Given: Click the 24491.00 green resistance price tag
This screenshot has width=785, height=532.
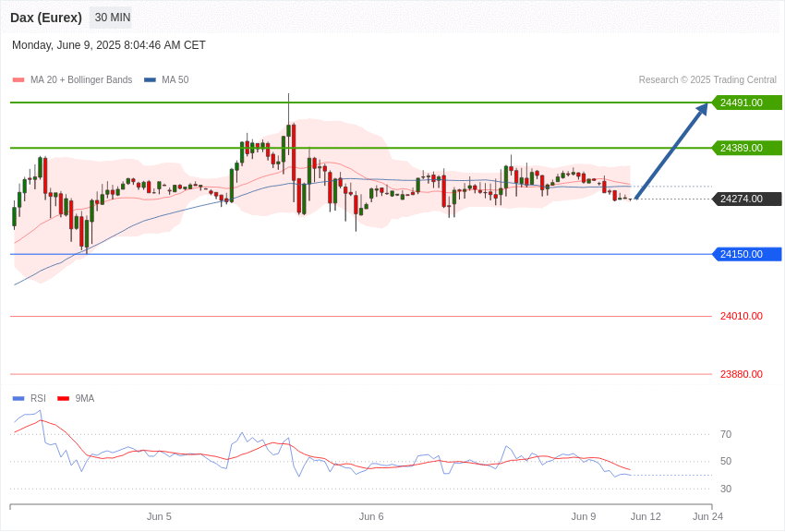Looking at the screenshot, I should 746,103.
